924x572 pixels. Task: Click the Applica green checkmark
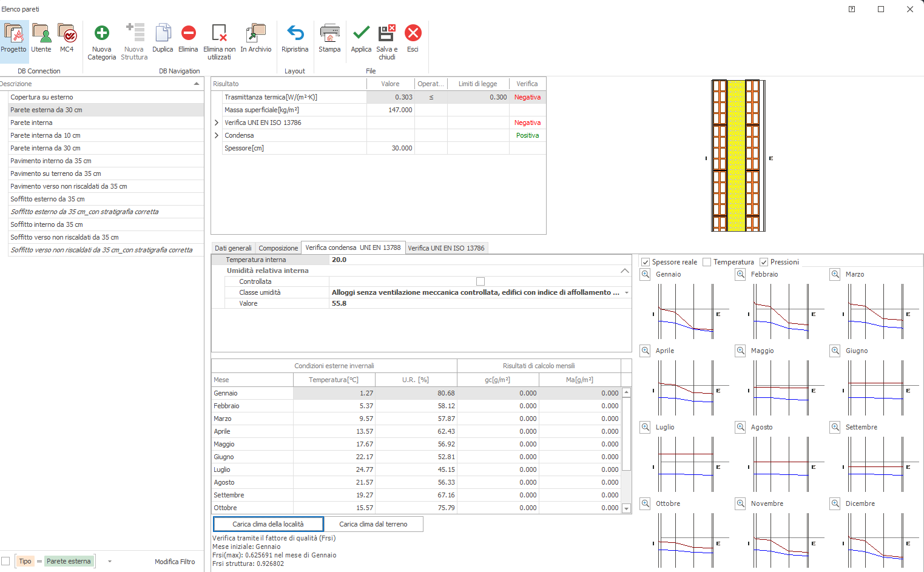361,33
